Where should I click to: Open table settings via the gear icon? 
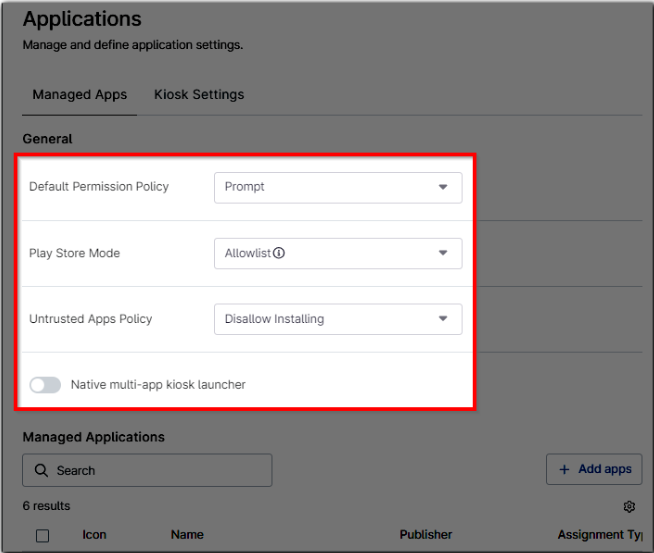(x=629, y=506)
